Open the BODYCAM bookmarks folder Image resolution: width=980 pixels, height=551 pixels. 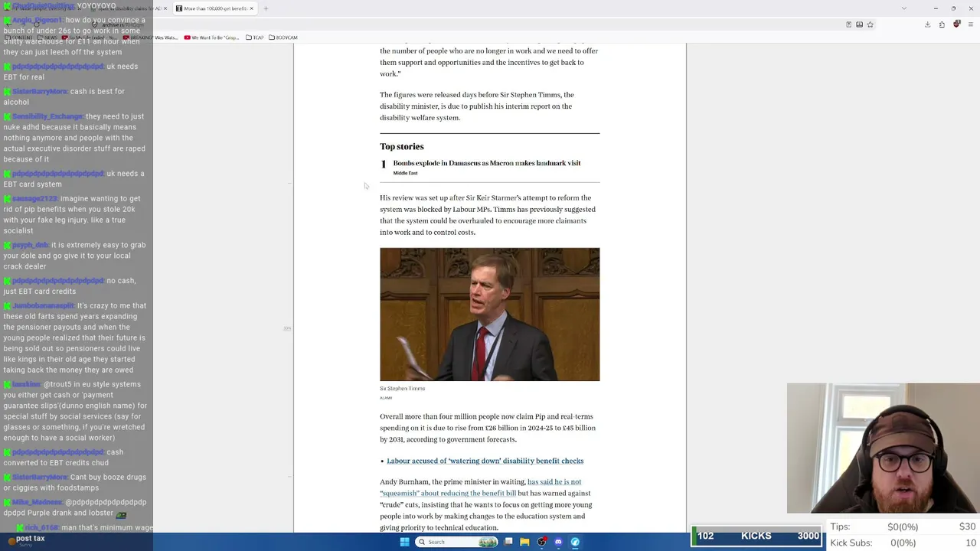283,37
